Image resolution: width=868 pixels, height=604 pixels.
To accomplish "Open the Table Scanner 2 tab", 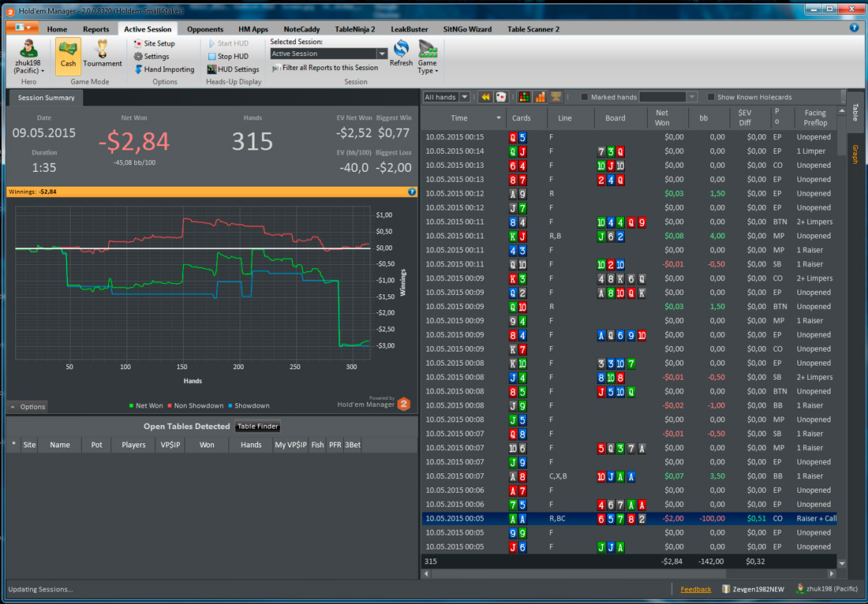I will pyautogui.click(x=533, y=29).
